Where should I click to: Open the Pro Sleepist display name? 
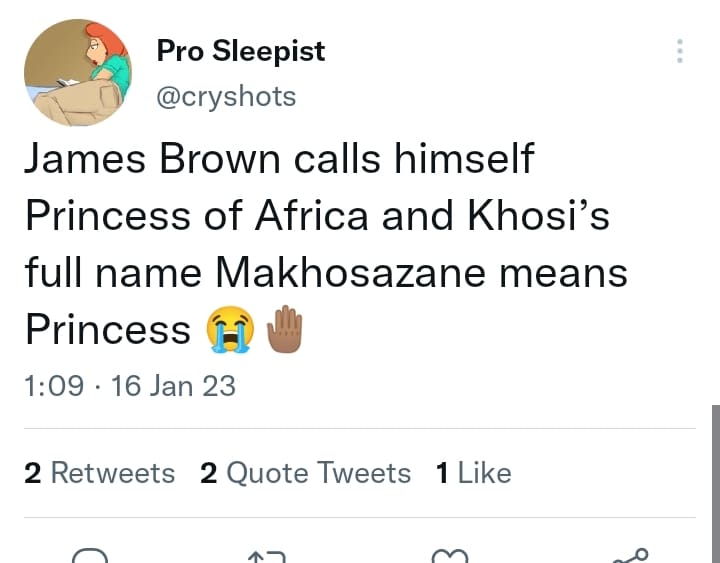click(241, 51)
